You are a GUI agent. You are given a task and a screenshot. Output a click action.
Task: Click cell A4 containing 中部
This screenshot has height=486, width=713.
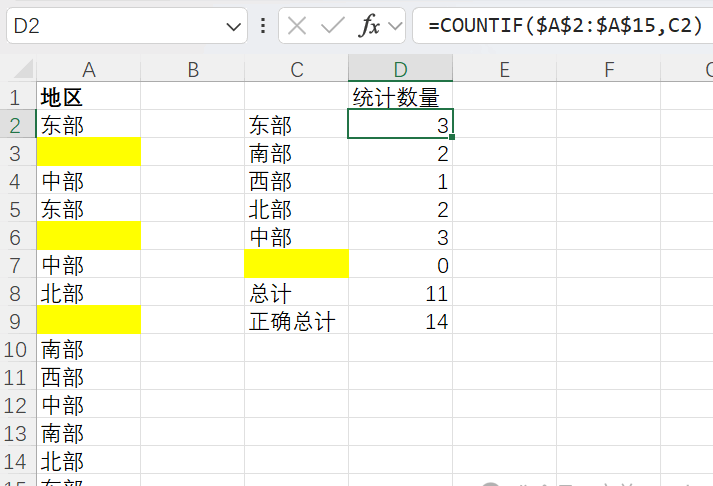(89, 181)
